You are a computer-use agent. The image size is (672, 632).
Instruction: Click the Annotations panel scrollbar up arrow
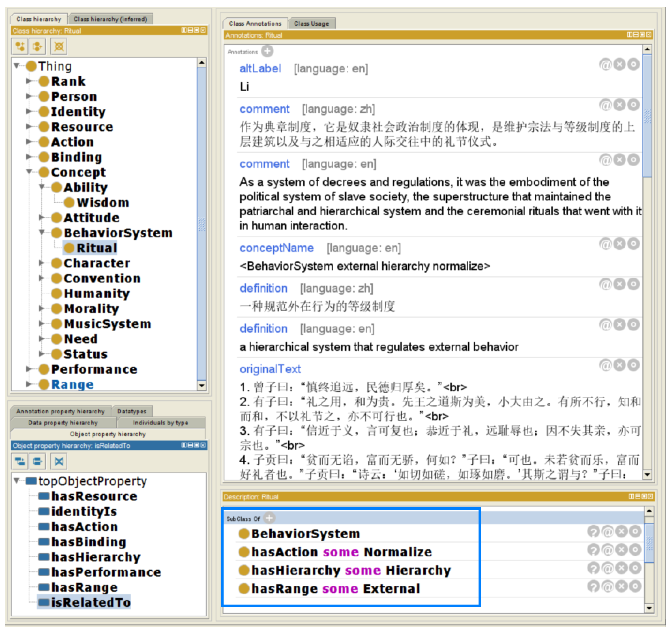pos(647,49)
